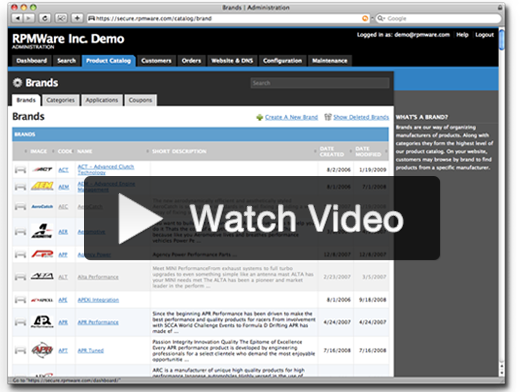Screen dimensions: 520x392
Task: Open the Dashboard tab
Action: [x=32, y=61]
